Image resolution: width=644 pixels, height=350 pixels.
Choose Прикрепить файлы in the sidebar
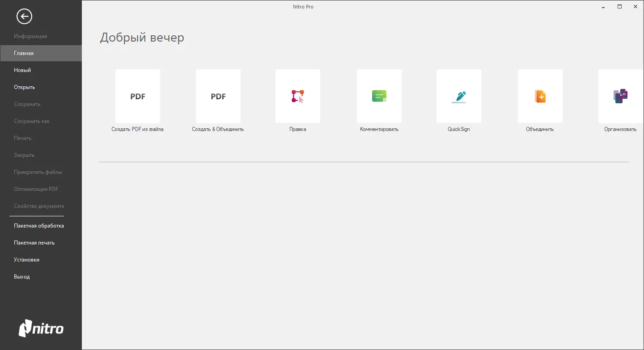tap(41, 172)
